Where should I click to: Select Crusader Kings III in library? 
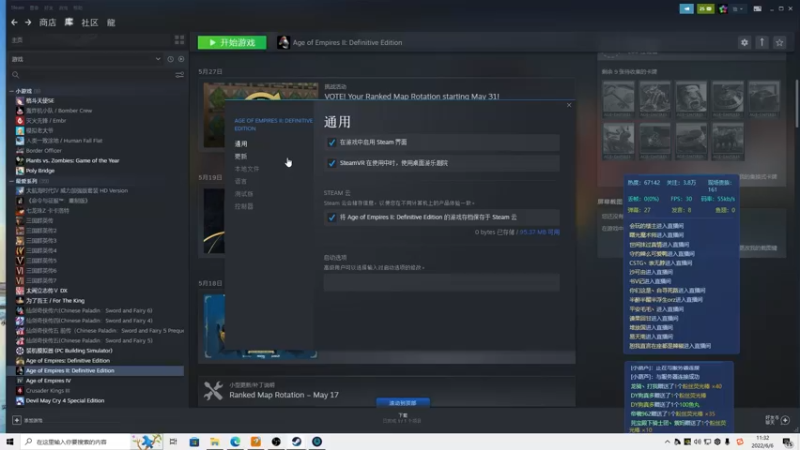coord(47,390)
